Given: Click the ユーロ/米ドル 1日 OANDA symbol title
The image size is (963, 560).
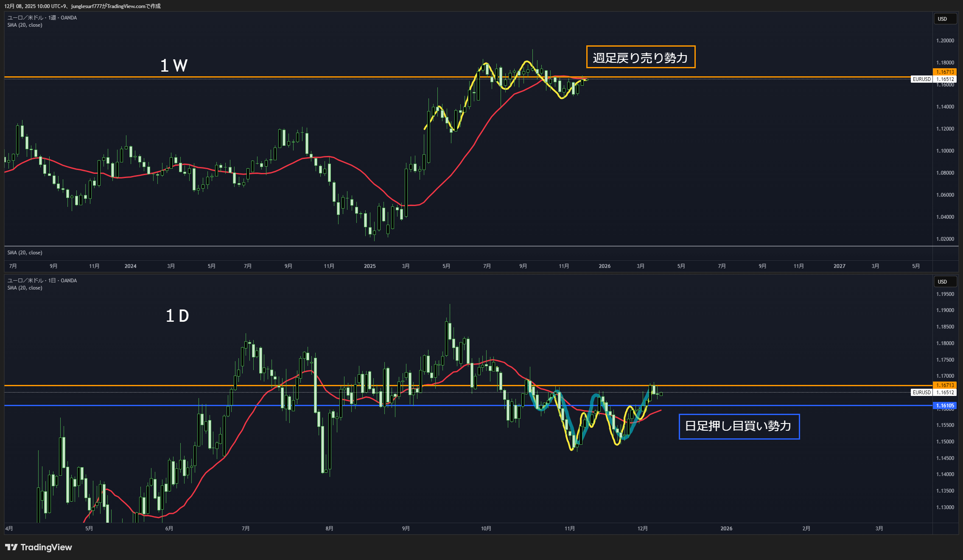Looking at the screenshot, I should (x=42, y=281).
